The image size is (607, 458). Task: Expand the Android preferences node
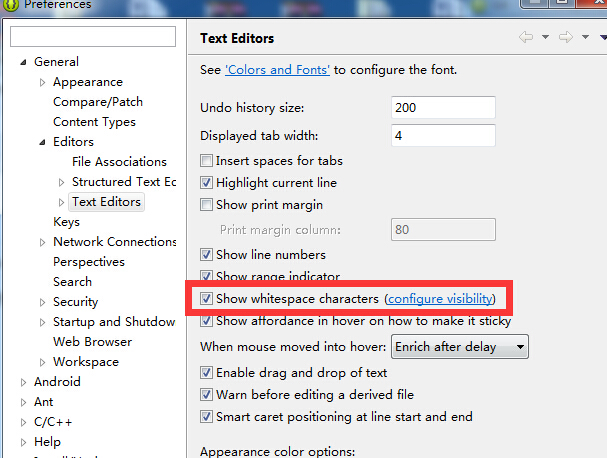point(23,381)
